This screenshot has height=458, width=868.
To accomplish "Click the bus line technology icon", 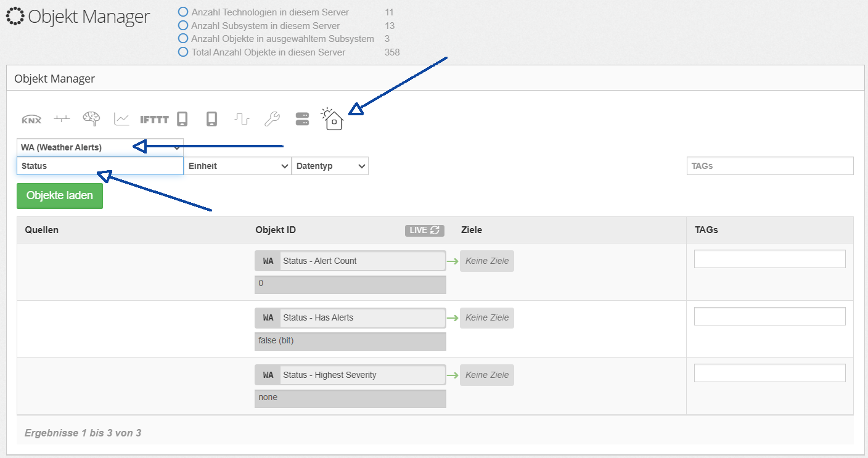I will coord(62,118).
